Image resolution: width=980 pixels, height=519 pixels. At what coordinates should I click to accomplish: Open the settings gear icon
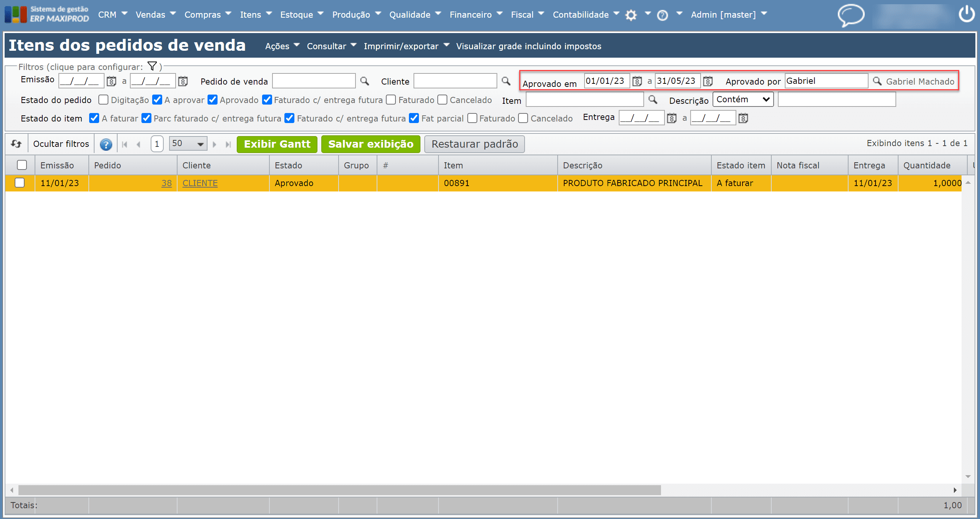631,15
